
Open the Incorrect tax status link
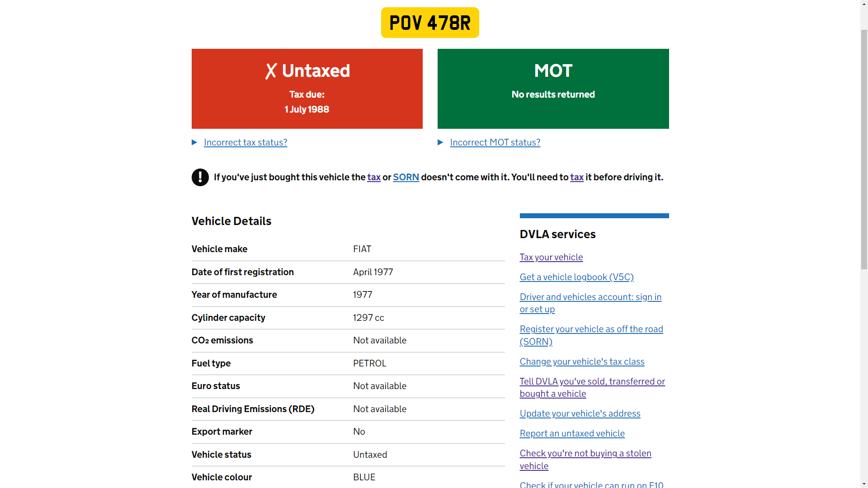click(245, 142)
